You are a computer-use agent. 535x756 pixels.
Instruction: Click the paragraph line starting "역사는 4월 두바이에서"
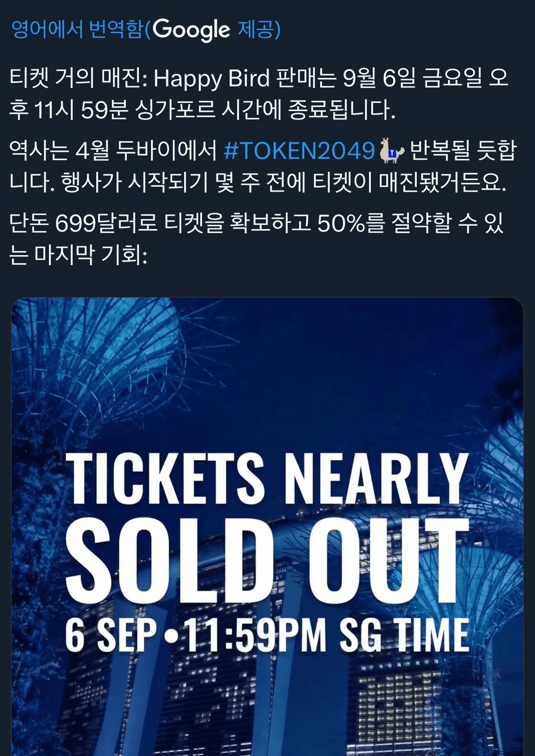point(115,152)
